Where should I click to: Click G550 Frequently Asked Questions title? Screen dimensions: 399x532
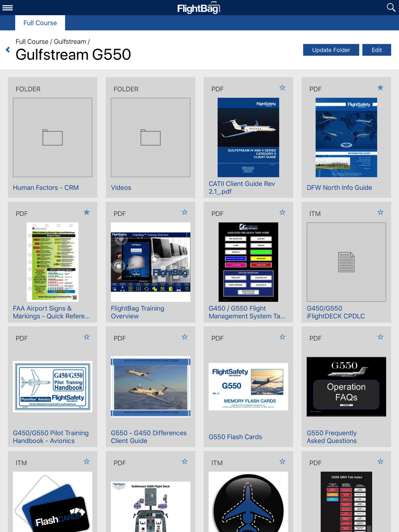(x=332, y=437)
